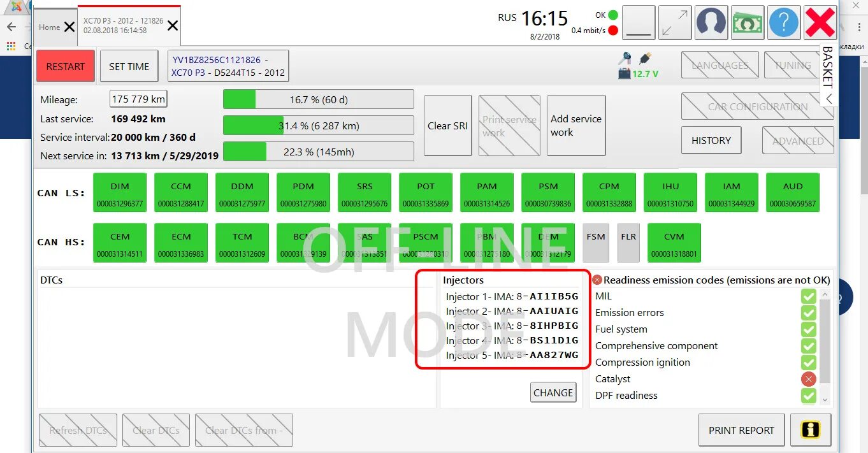Select the DDM module
Viewport: 868px width, 453px height.
242,192
